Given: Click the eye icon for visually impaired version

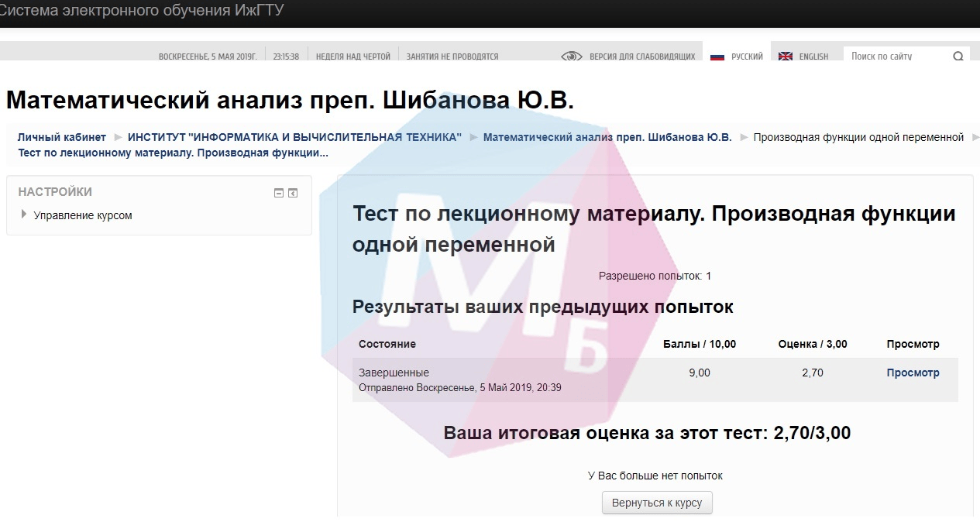Looking at the screenshot, I should [571, 56].
